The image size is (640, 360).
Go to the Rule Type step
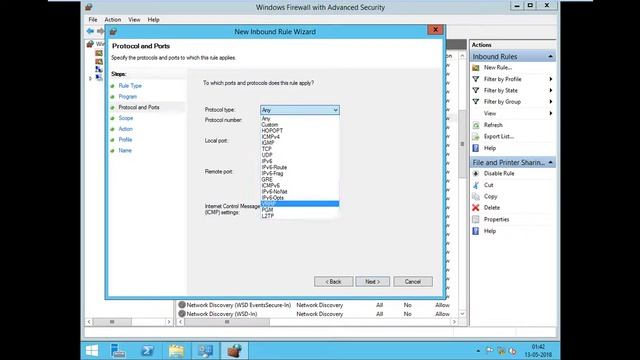130,86
